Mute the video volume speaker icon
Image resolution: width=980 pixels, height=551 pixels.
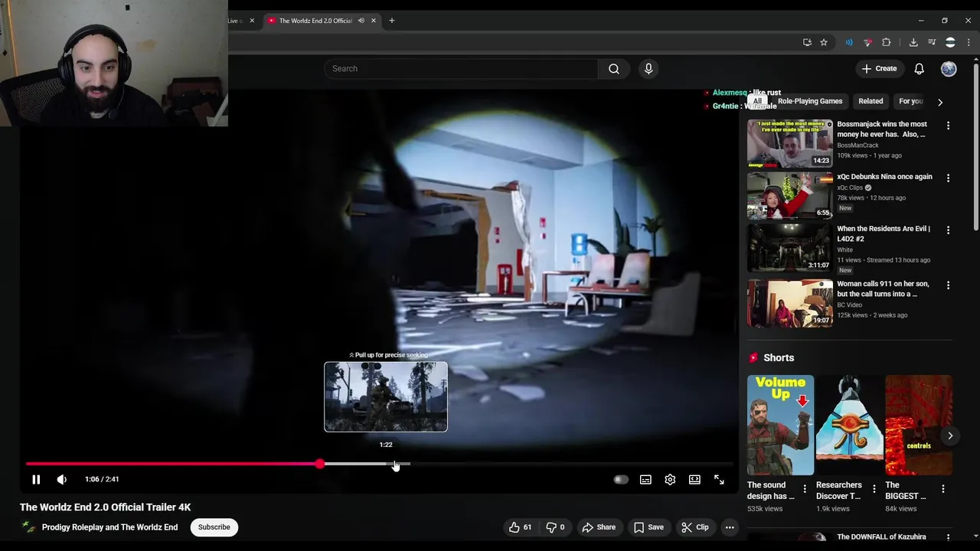tap(62, 479)
